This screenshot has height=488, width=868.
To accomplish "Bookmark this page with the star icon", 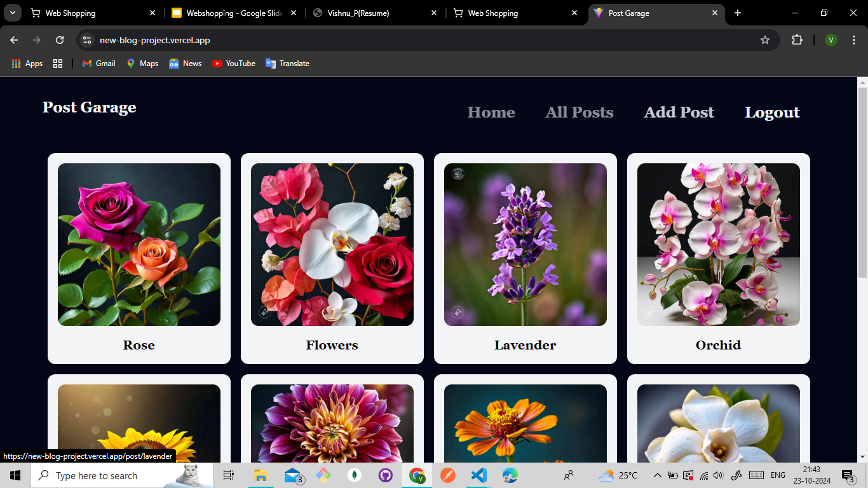I will (x=765, y=40).
